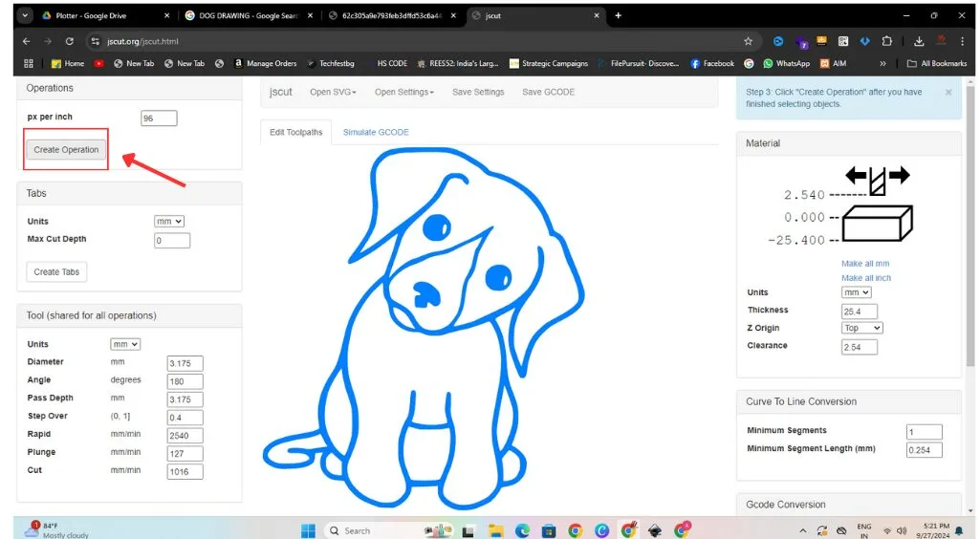Screen dimensions: 980x539
Task: Expand the Open Settings menu
Action: [x=403, y=93]
